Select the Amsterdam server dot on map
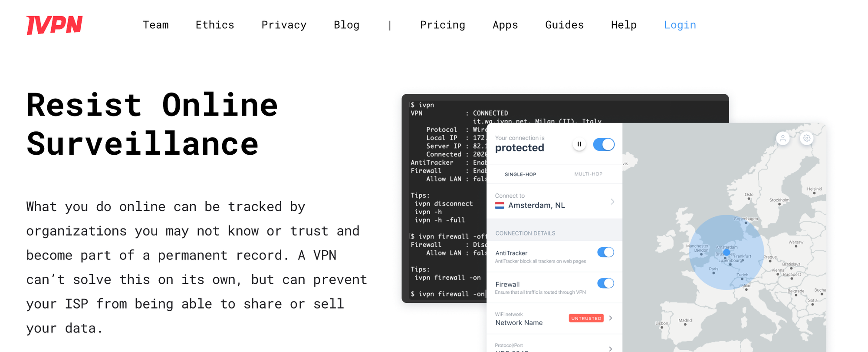This screenshot has width=868, height=352. pyautogui.click(x=727, y=252)
